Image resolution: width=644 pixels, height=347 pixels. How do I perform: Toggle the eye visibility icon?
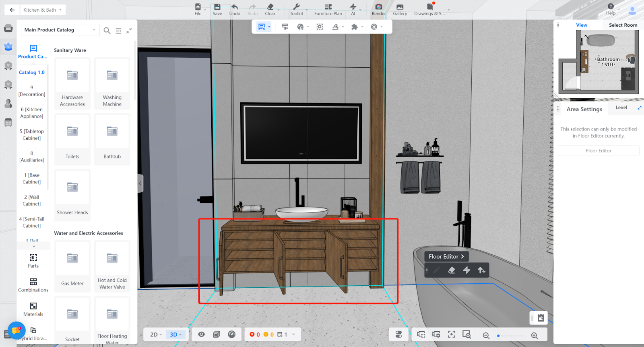click(x=202, y=335)
